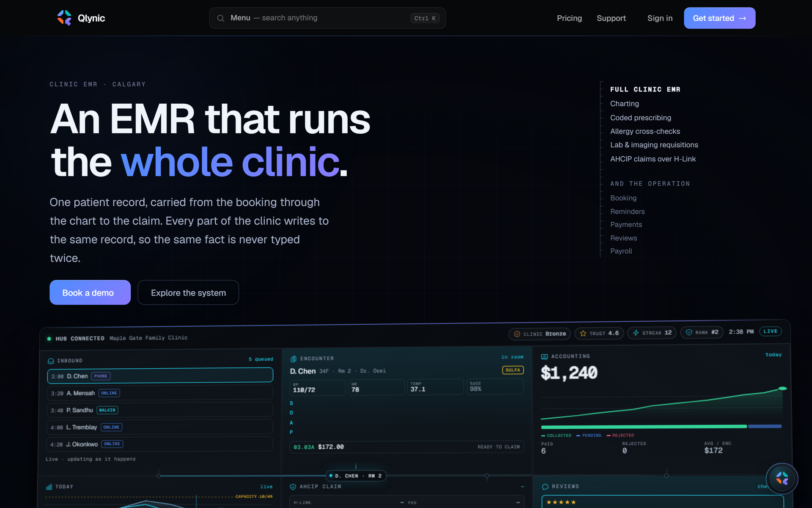This screenshot has width=812, height=508.
Task: Click the Rank shield icon
Action: coord(689,332)
